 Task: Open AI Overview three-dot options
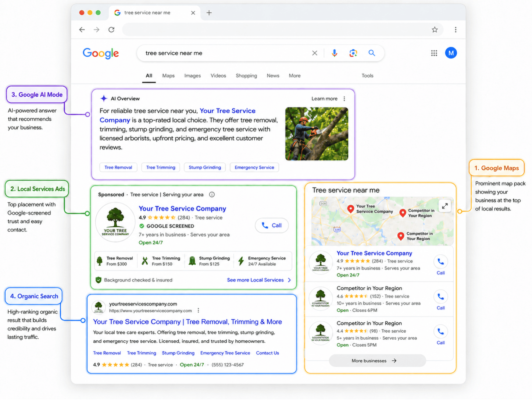tap(344, 99)
